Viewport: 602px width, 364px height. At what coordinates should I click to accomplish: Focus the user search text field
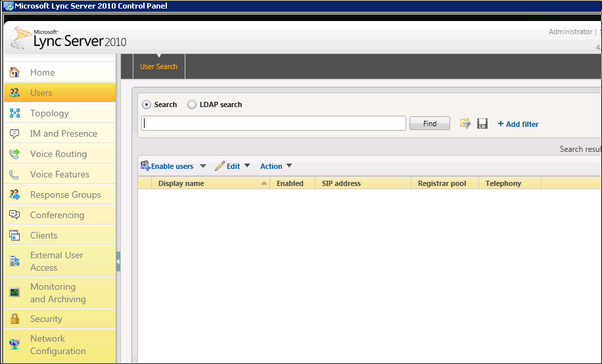(x=274, y=124)
